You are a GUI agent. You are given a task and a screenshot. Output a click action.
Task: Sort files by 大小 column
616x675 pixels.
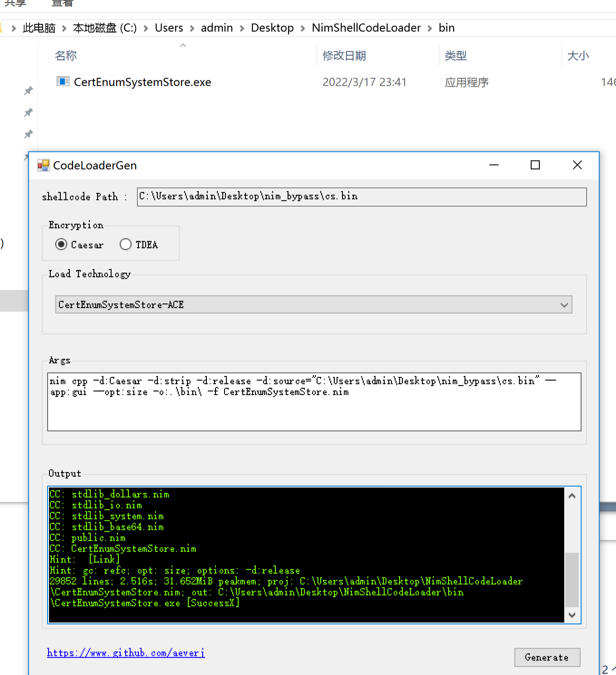[x=578, y=56]
